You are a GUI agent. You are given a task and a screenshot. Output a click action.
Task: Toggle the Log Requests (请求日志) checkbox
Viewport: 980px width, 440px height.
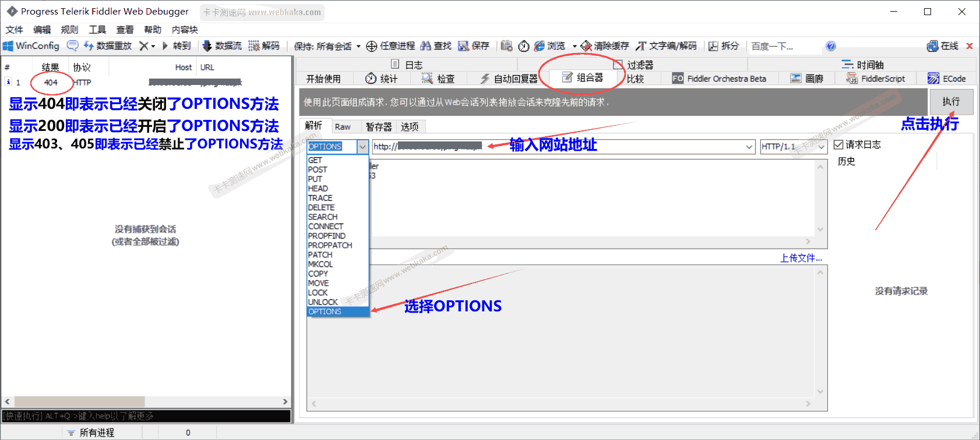coord(838,145)
